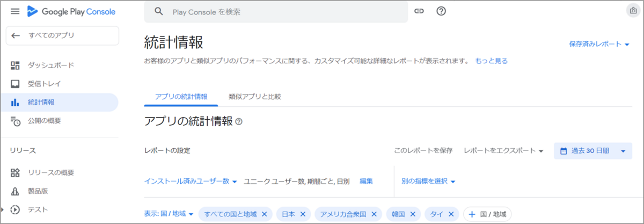Open レポートをエクスポート dropdown

click(x=504, y=151)
